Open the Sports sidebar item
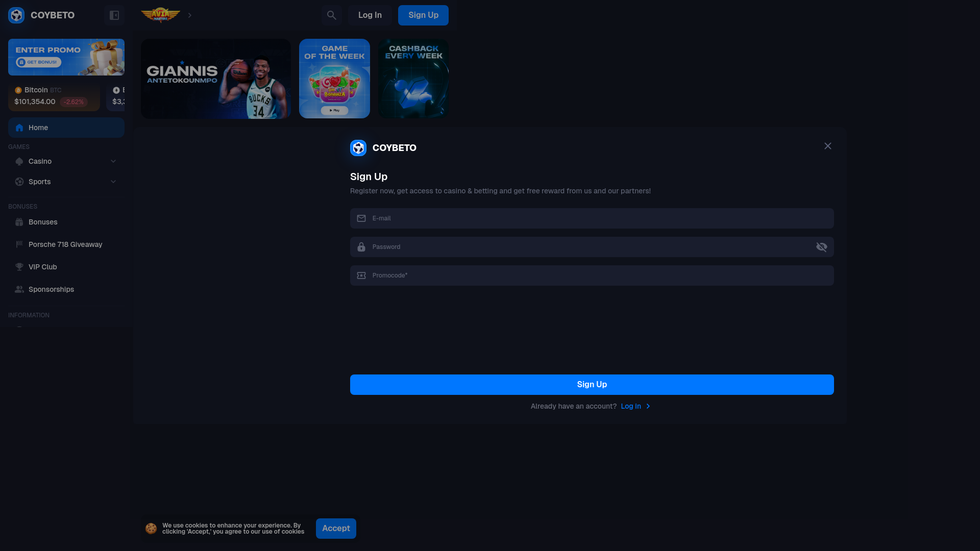The width and height of the screenshot is (980, 551). [x=66, y=182]
